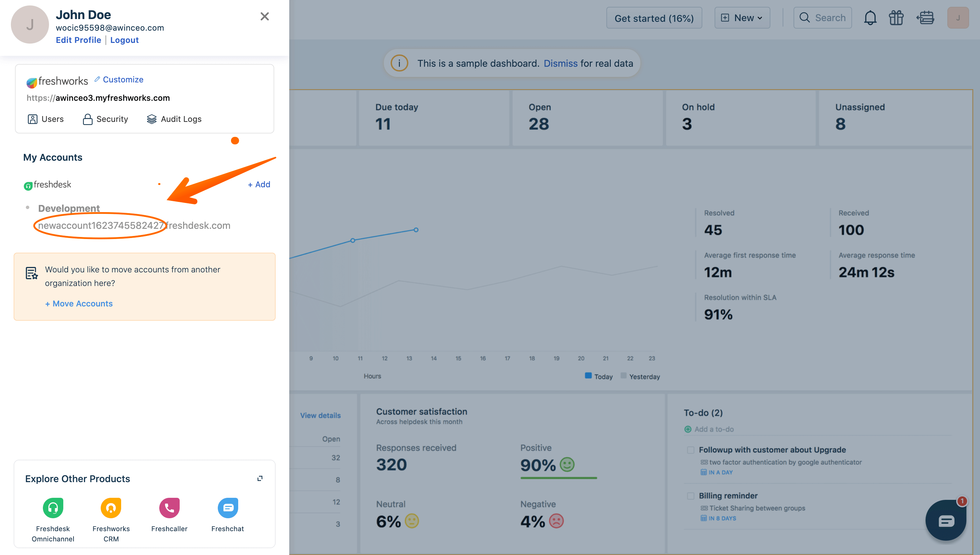The width and height of the screenshot is (980, 555).
Task: Click the Search field
Action: coord(822,18)
